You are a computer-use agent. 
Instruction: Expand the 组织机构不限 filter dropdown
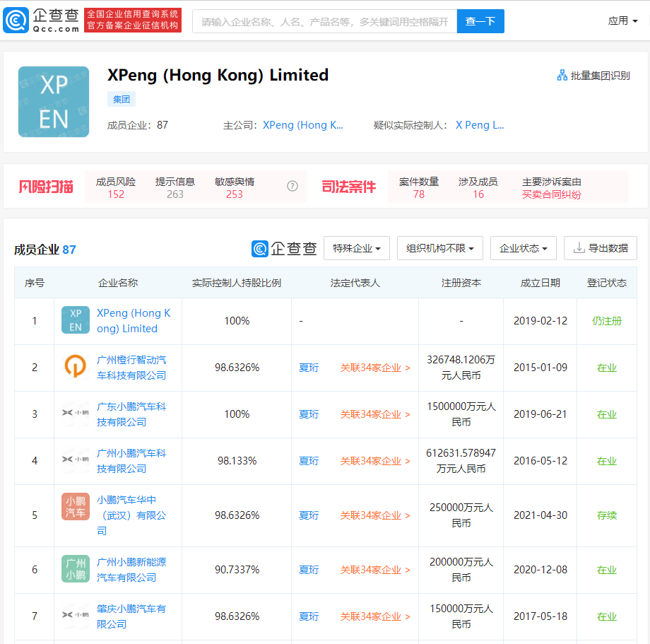pos(440,248)
